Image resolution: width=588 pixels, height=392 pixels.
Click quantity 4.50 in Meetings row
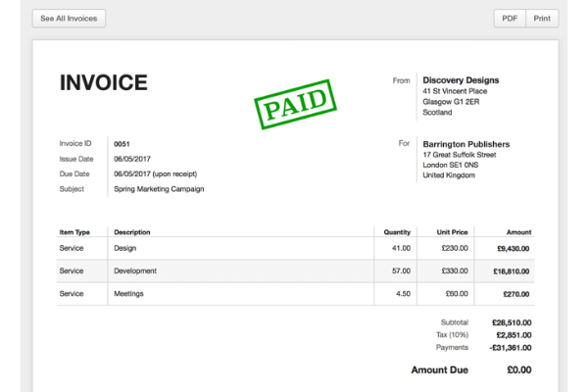403,294
